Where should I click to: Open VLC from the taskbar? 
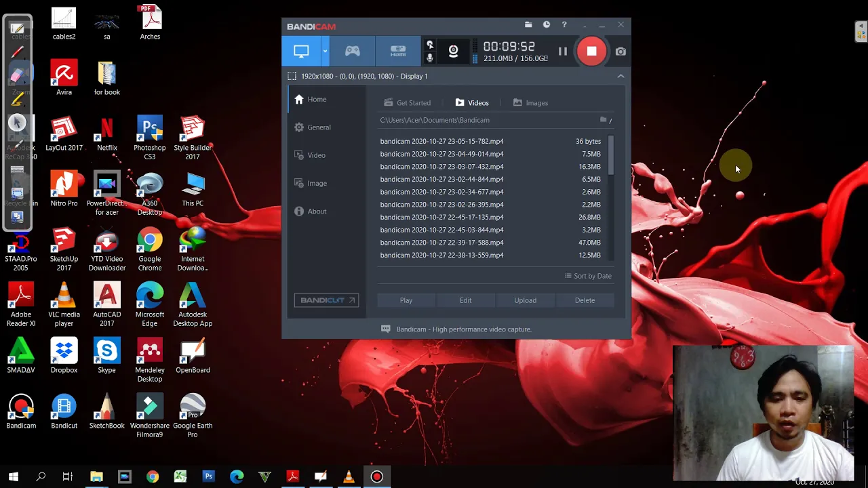pos(349,477)
